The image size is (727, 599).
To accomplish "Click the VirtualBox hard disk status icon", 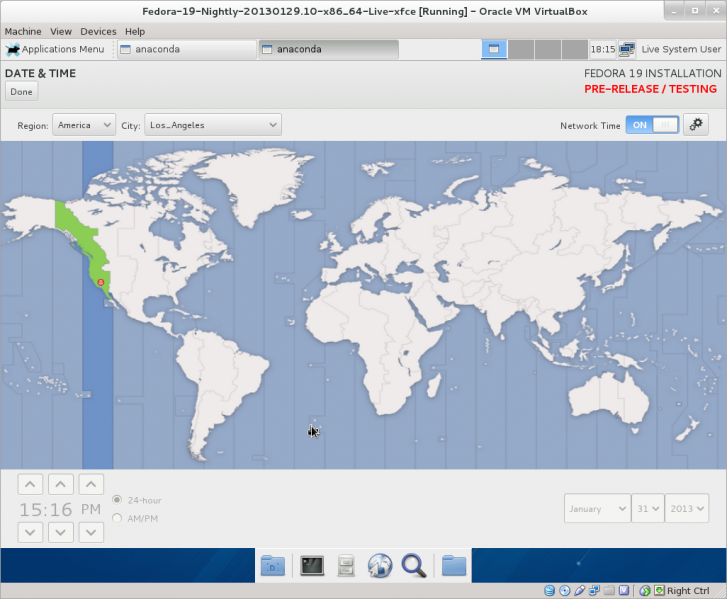I will pos(549,591).
